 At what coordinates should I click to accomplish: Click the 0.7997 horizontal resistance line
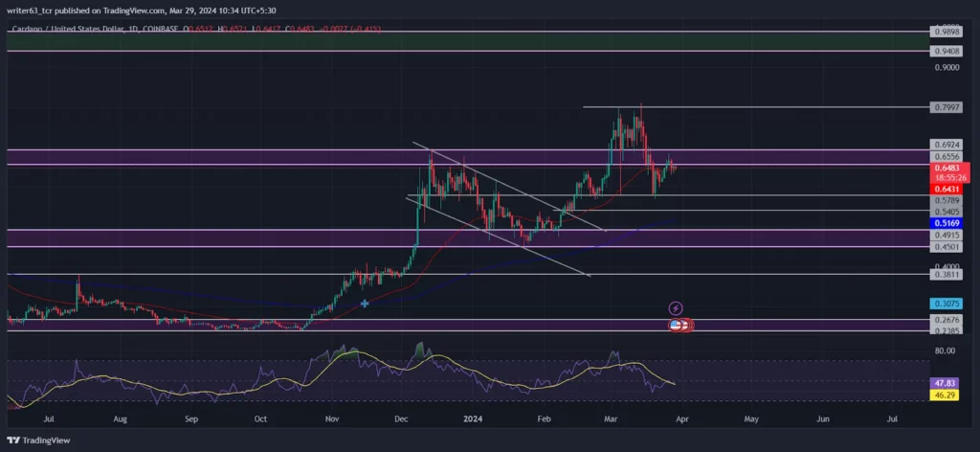[755, 107]
